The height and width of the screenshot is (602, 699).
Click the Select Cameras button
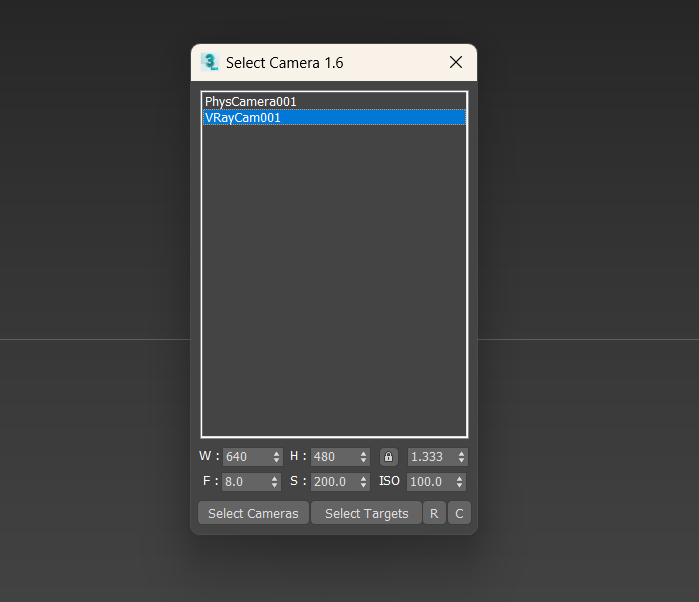coord(253,513)
